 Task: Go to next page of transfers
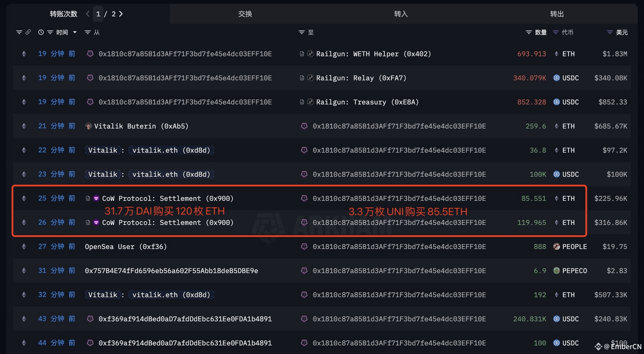click(x=121, y=14)
